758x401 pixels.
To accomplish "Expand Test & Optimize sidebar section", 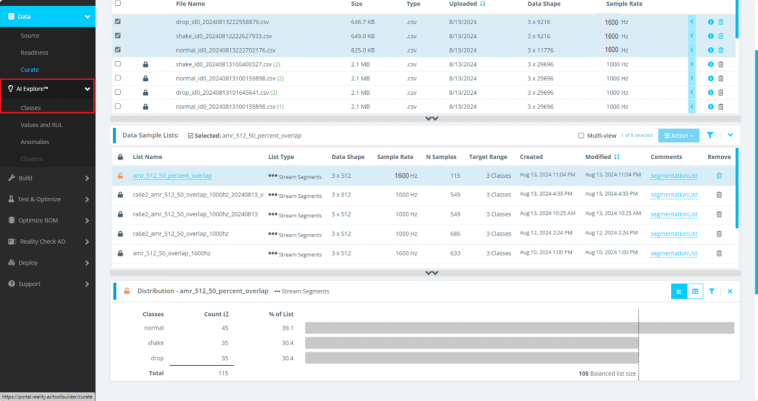I will 87,199.
